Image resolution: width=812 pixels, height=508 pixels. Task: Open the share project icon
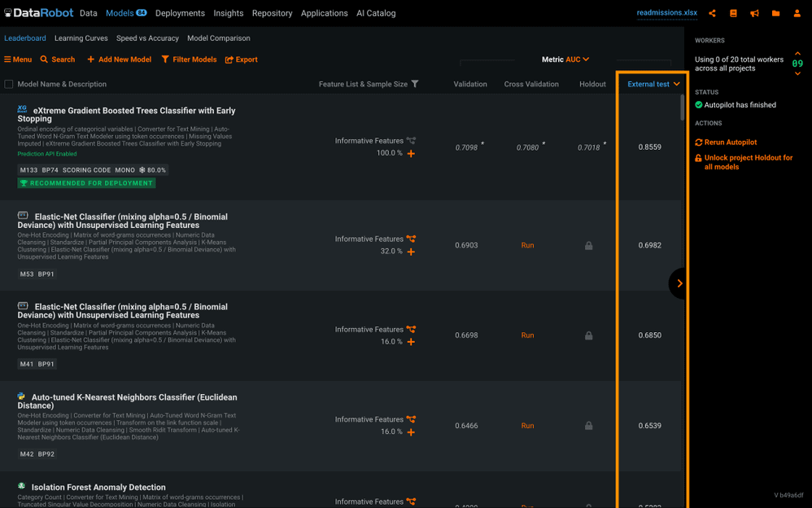click(713, 14)
